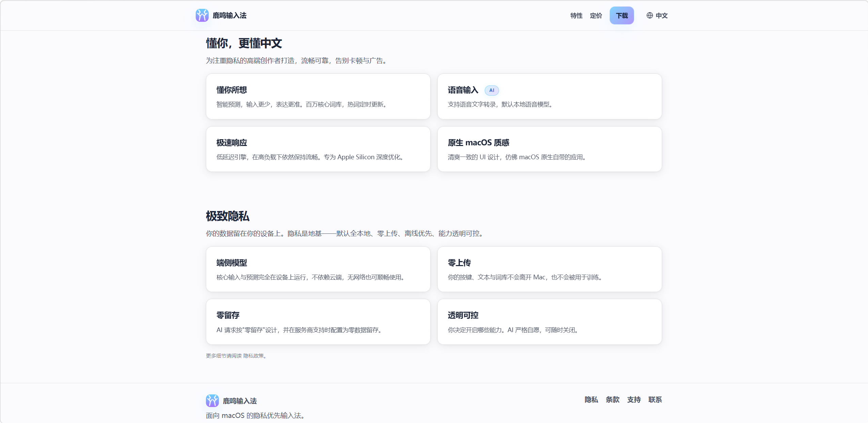Open the 定价 navigation item

pos(596,16)
